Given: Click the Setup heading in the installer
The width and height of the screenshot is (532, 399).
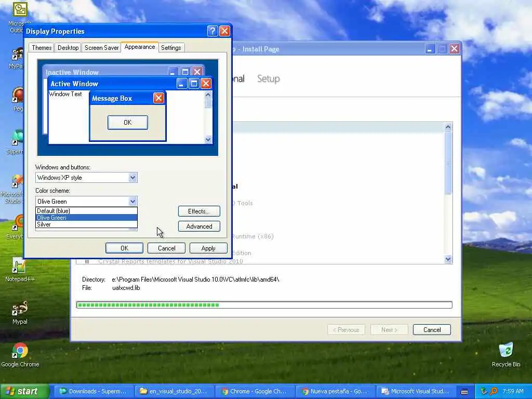Looking at the screenshot, I should [x=269, y=79].
